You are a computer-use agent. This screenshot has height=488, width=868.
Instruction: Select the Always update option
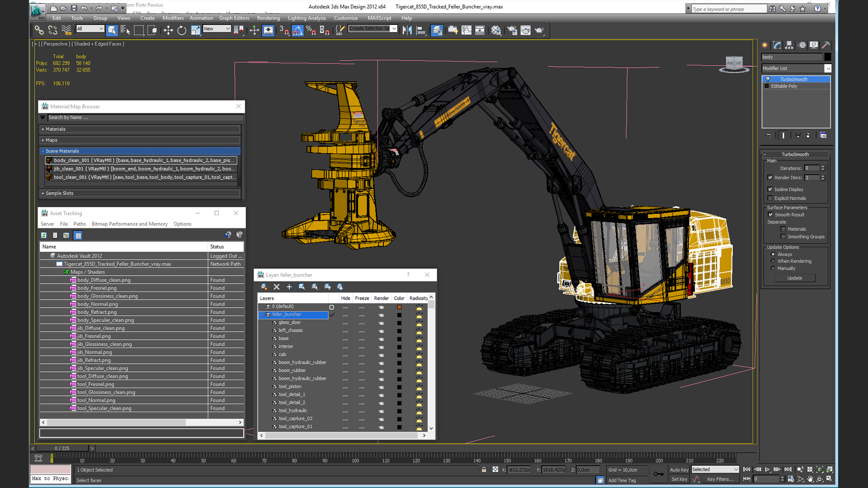coord(773,254)
